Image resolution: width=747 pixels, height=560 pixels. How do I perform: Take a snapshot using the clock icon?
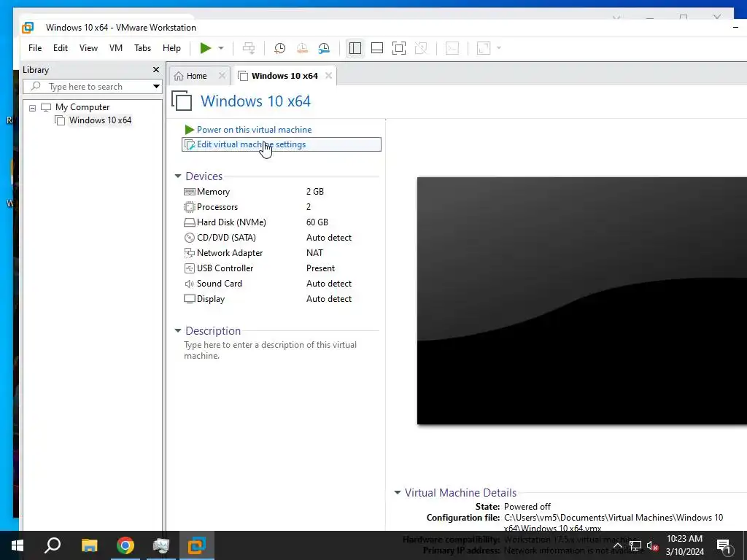pyautogui.click(x=279, y=48)
